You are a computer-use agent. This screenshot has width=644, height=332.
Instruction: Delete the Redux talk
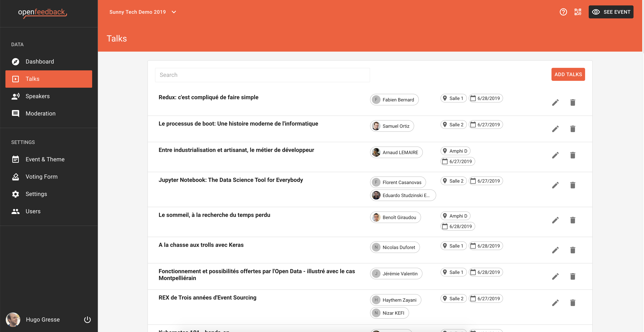point(573,103)
